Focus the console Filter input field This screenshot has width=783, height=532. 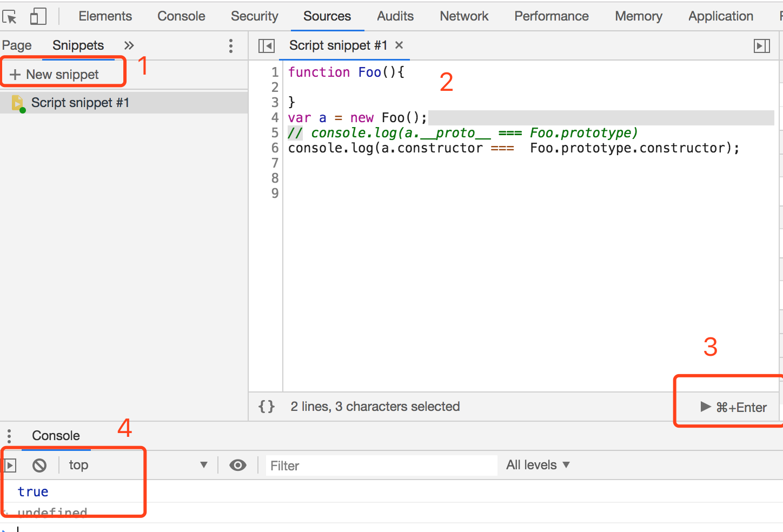click(382, 465)
